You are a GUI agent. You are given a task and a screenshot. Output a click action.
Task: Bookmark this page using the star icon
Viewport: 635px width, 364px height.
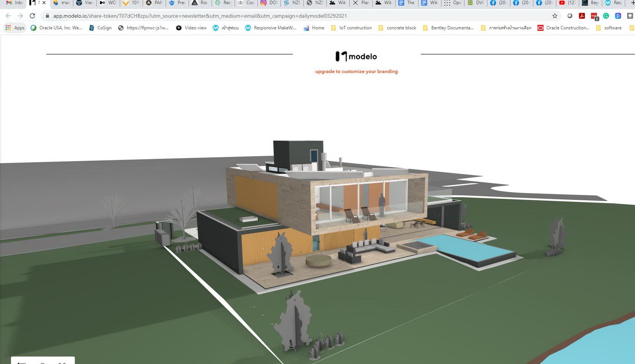pos(554,16)
